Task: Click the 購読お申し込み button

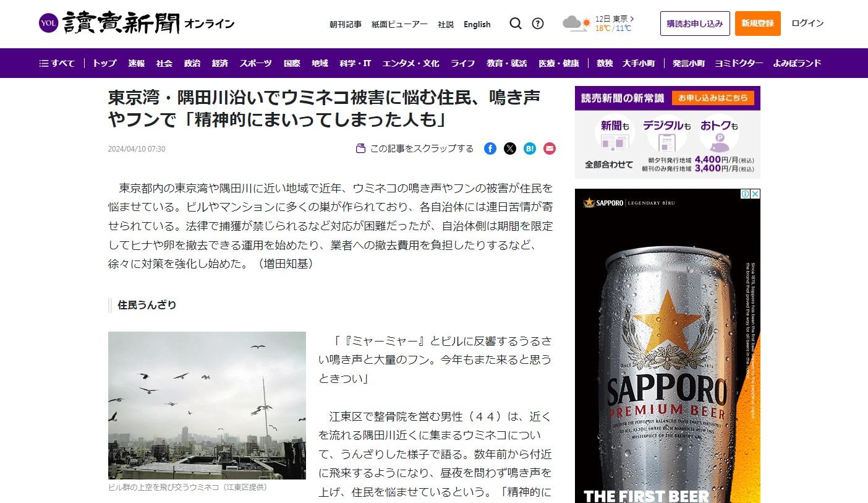Action: (694, 24)
